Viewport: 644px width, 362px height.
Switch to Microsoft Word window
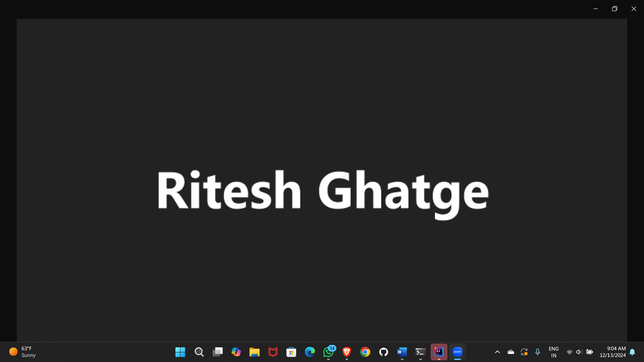pos(402,352)
